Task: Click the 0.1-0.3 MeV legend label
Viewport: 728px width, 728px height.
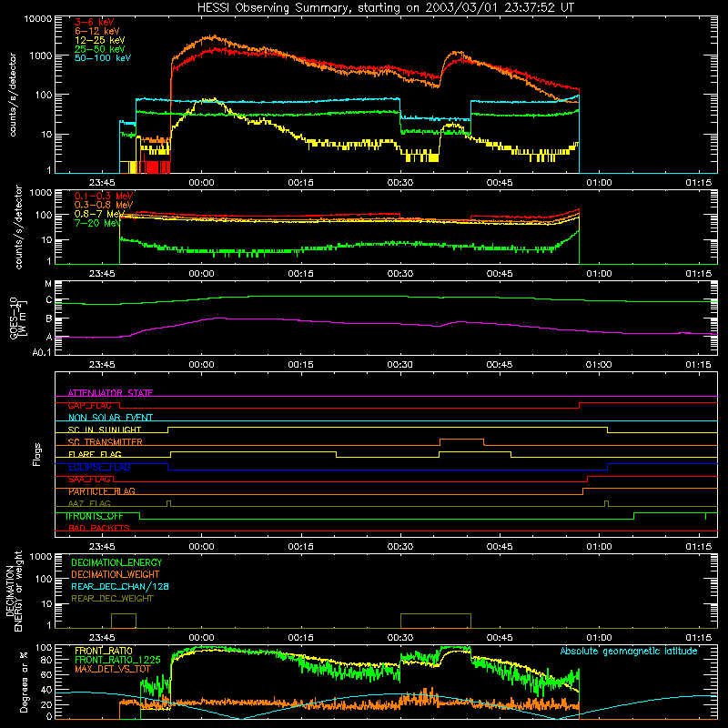Action: (104, 196)
